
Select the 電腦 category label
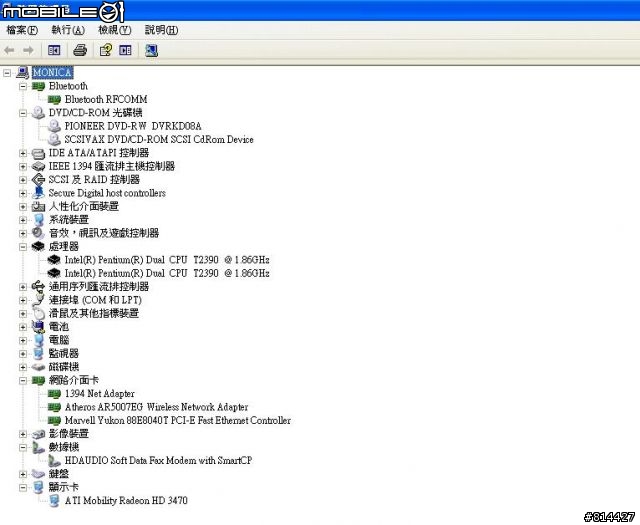tap(59, 340)
